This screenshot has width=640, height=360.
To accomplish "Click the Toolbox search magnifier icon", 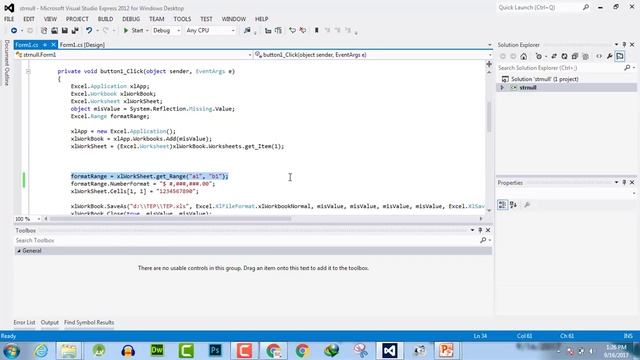I will [x=483, y=240].
